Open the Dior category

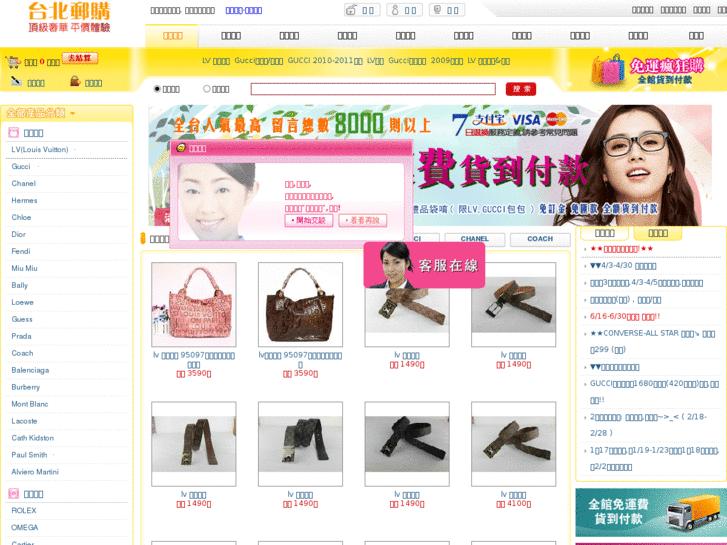(19, 234)
